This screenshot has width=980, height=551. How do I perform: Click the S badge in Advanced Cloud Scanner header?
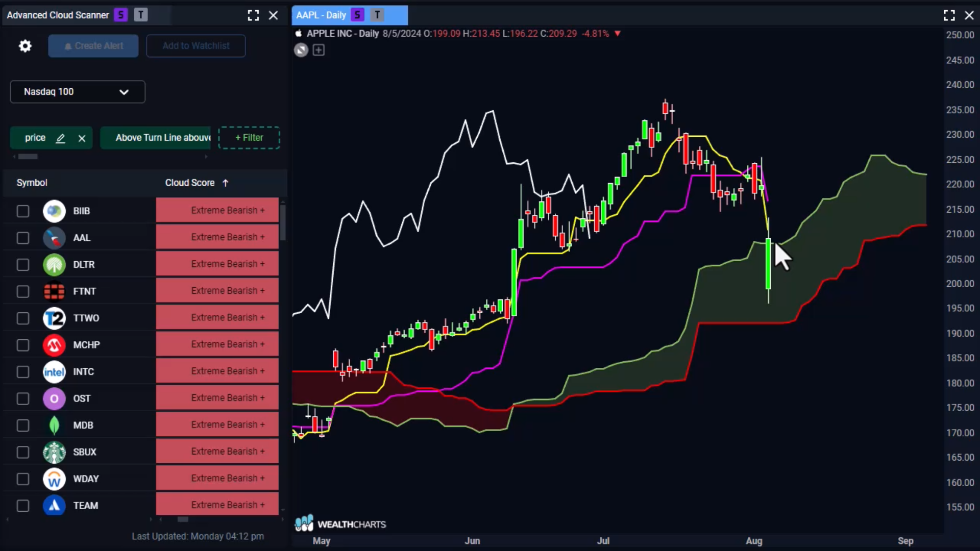[x=121, y=15]
